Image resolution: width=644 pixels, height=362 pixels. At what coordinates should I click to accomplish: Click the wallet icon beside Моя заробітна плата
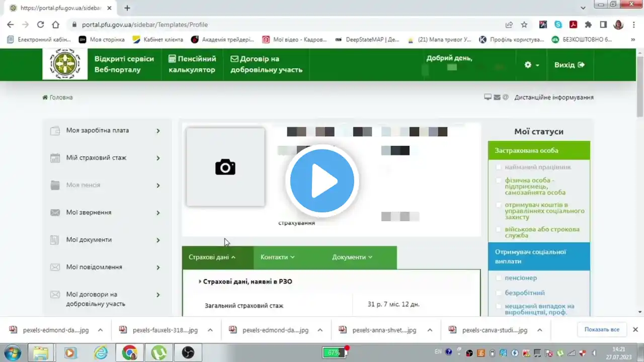click(55, 131)
